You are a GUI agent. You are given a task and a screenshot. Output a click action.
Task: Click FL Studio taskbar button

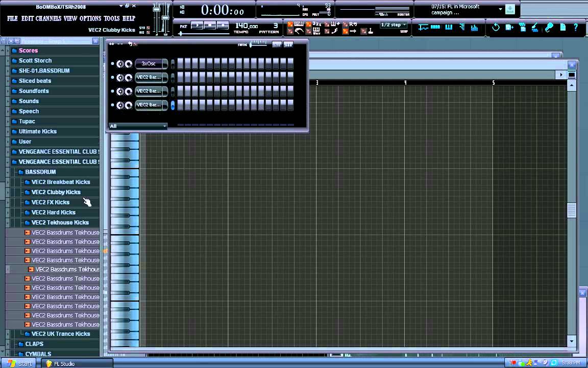pos(76,363)
